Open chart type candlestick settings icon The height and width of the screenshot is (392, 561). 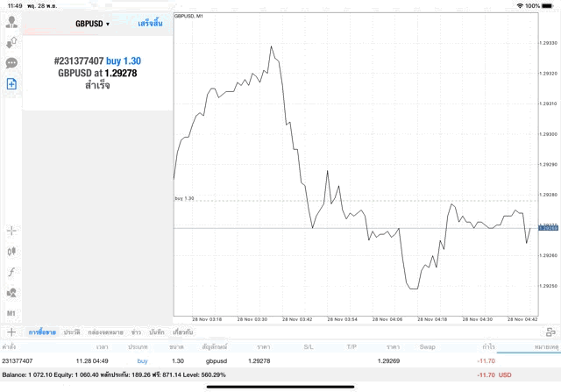pyautogui.click(x=12, y=251)
